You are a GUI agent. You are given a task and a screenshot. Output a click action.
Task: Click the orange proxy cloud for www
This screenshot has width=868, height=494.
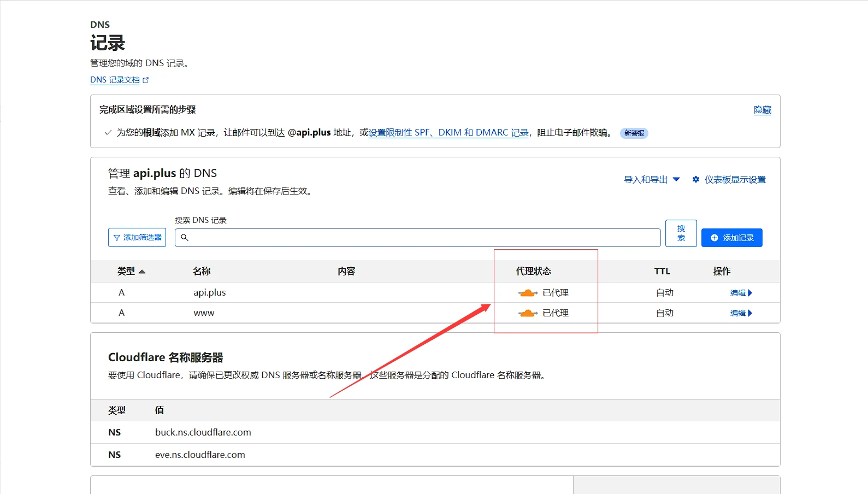tap(528, 313)
